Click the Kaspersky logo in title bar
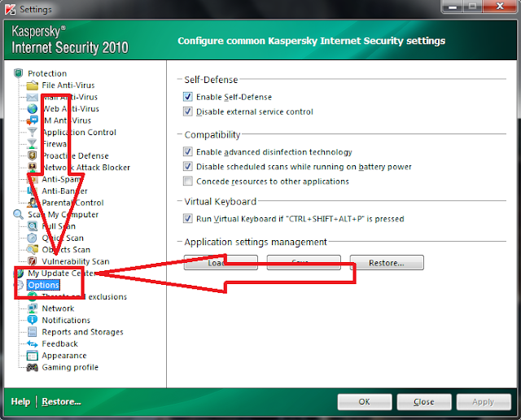The image size is (521, 420). [11, 9]
